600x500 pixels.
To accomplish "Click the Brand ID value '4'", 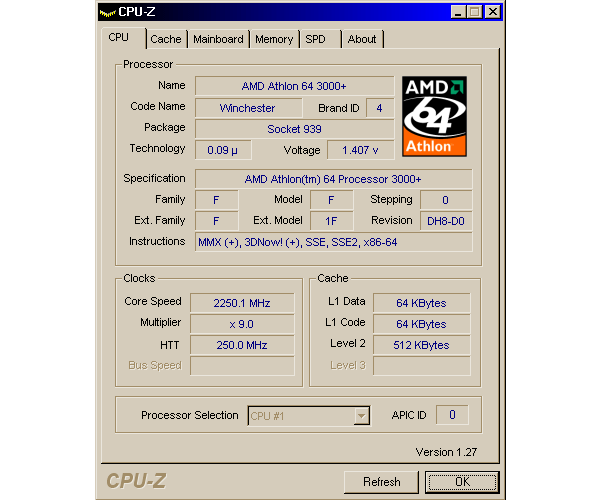I will click(380, 108).
